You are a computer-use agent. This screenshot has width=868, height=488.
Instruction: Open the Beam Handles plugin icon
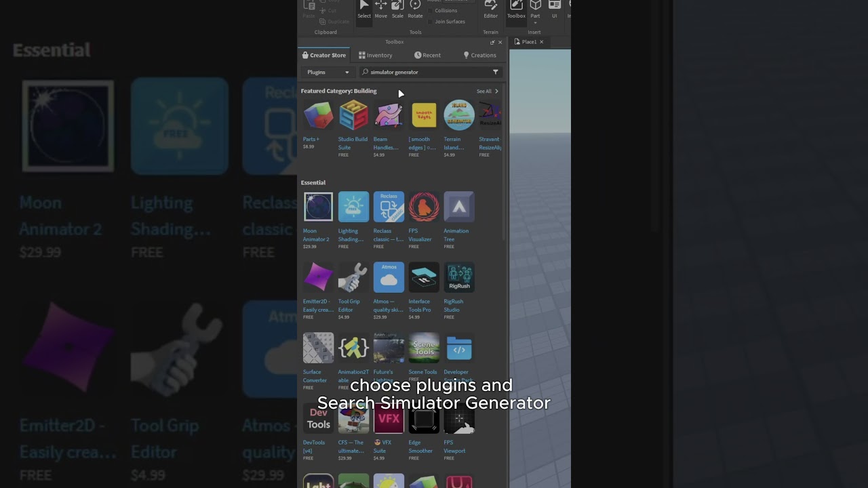pos(389,115)
